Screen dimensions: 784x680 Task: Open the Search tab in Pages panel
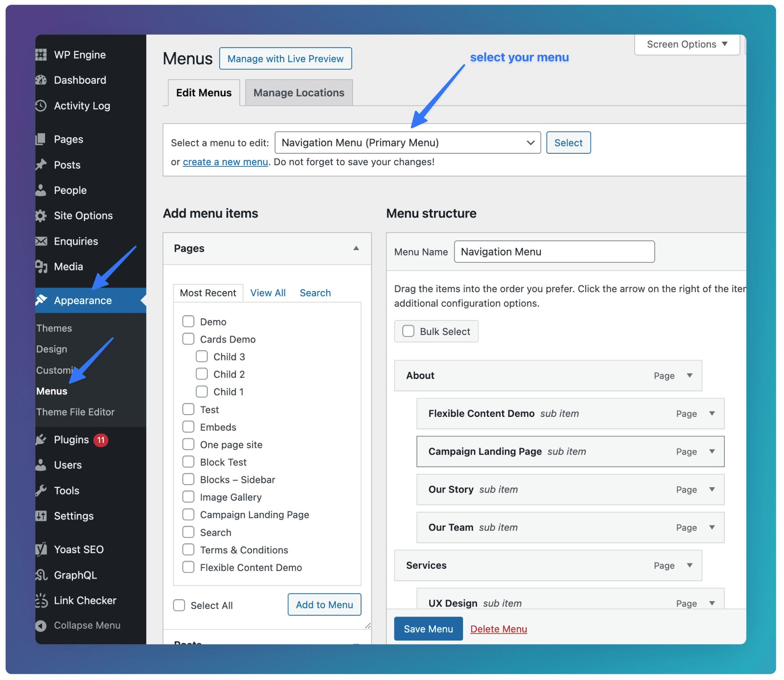coord(315,293)
